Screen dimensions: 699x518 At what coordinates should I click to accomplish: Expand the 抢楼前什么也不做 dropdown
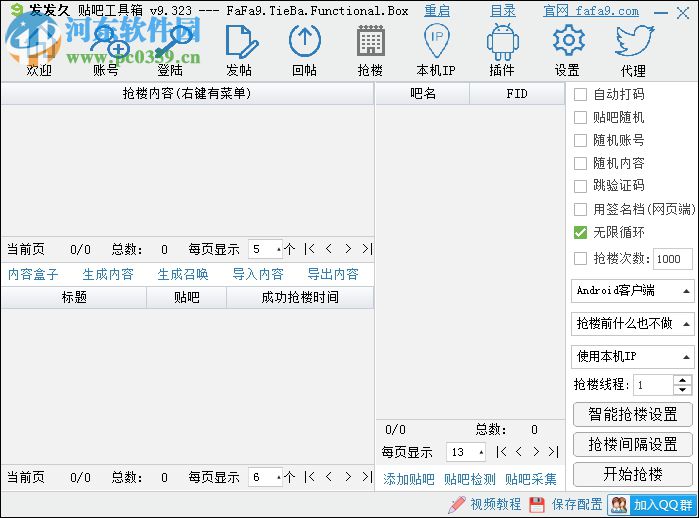(632, 324)
